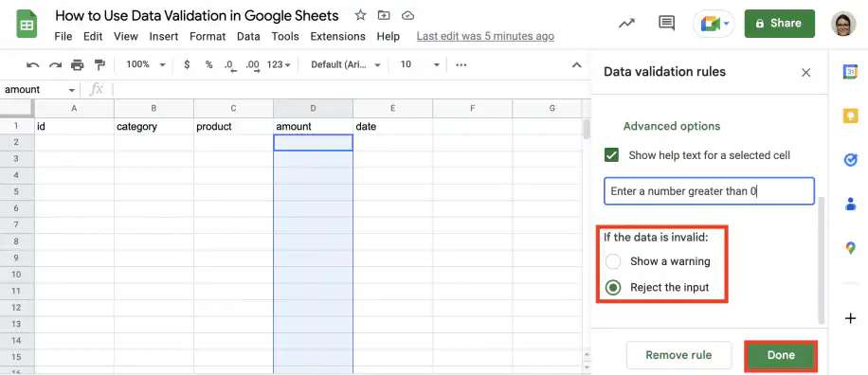
Task: Open the move-to-folder icon
Action: [x=384, y=15]
